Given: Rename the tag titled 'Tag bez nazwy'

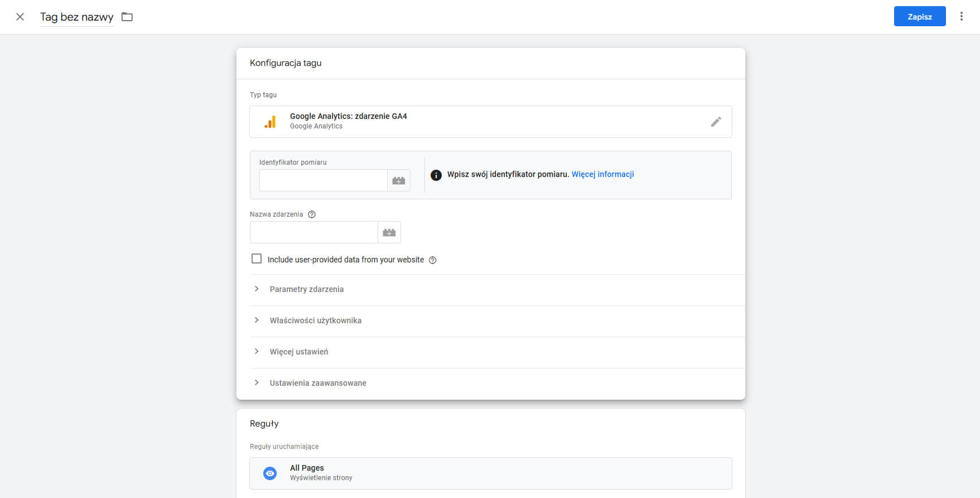Looking at the screenshot, I should pyautogui.click(x=77, y=17).
